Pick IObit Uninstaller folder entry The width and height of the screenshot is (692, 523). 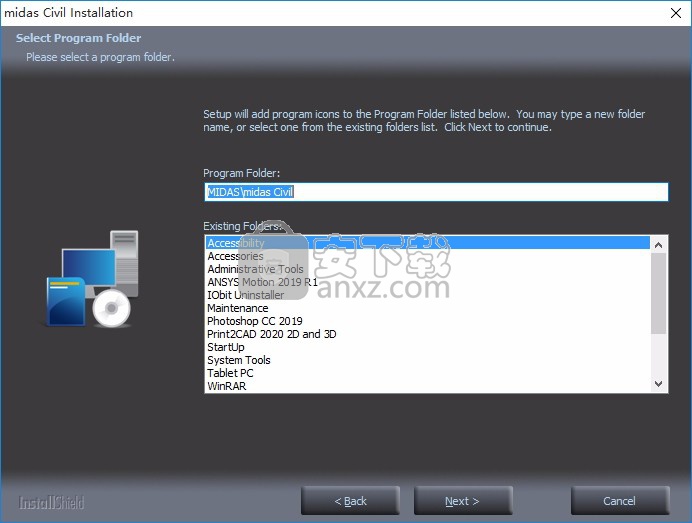click(x=245, y=295)
